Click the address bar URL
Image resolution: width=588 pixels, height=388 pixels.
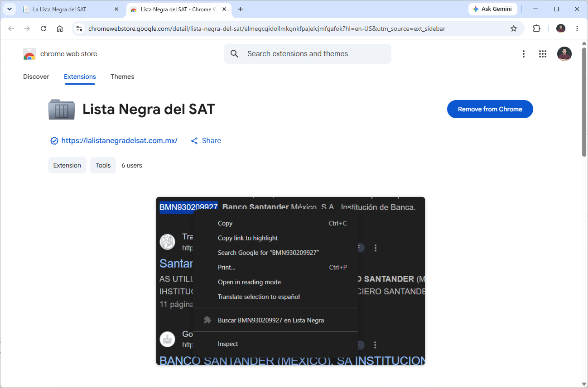pyautogui.click(x=267, y=29)
